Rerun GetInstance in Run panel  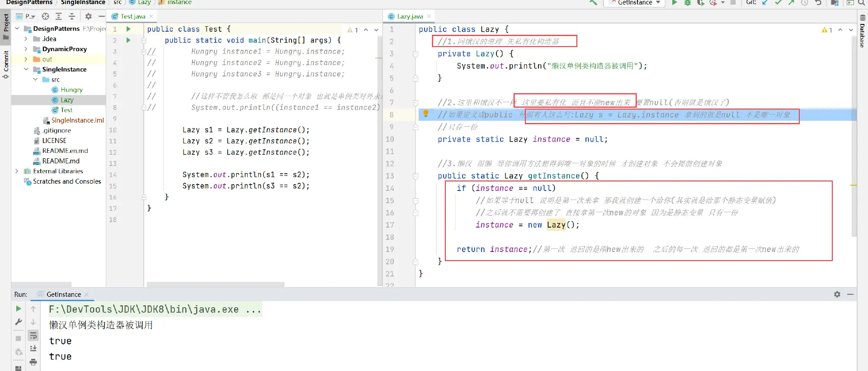(19, 309)
